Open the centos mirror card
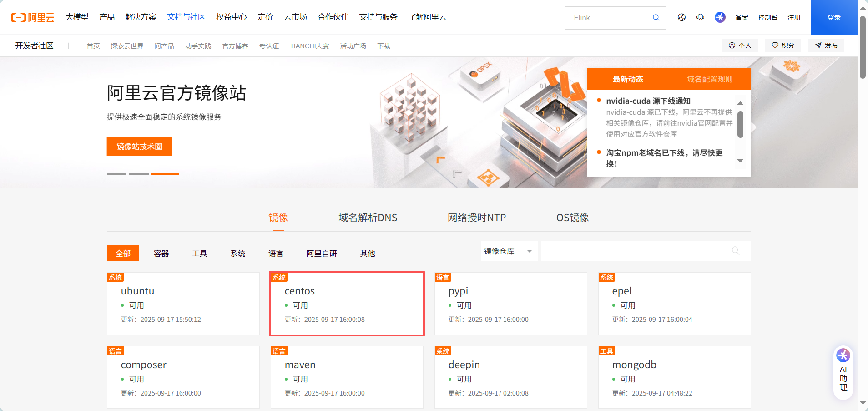The height and width of the screenshot is (411, 868). 347,304
